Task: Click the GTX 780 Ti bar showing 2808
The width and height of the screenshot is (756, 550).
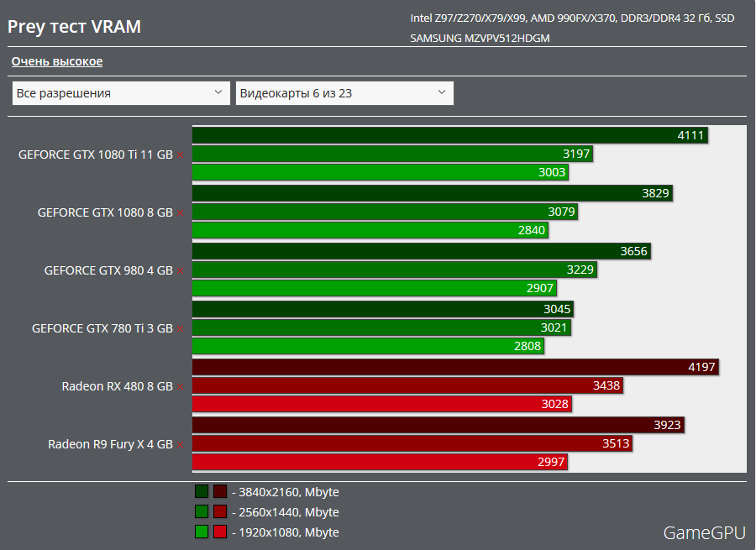Action: 368,346
